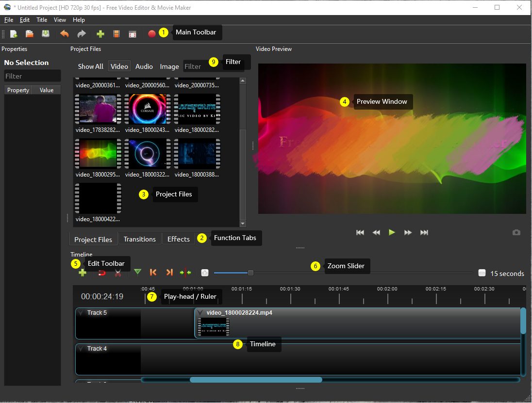Open the Track 4 dropdown arrow
Image resolution: width=532 pixels, height=403 pixels.
81,349
